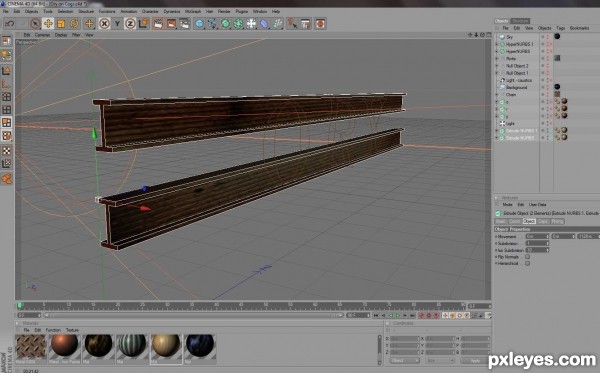Select the Object tab in Attributes panel
The width and height of the screenshot is (600, 373).
click(529, 222)
